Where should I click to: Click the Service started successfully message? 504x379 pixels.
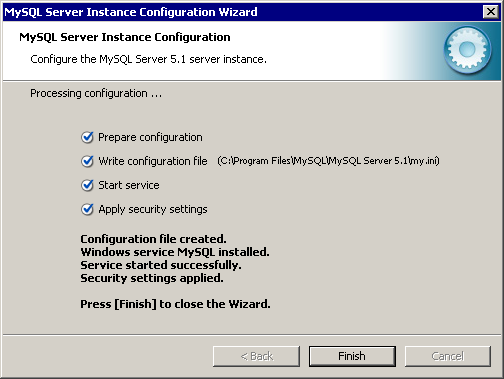point(161,265)
